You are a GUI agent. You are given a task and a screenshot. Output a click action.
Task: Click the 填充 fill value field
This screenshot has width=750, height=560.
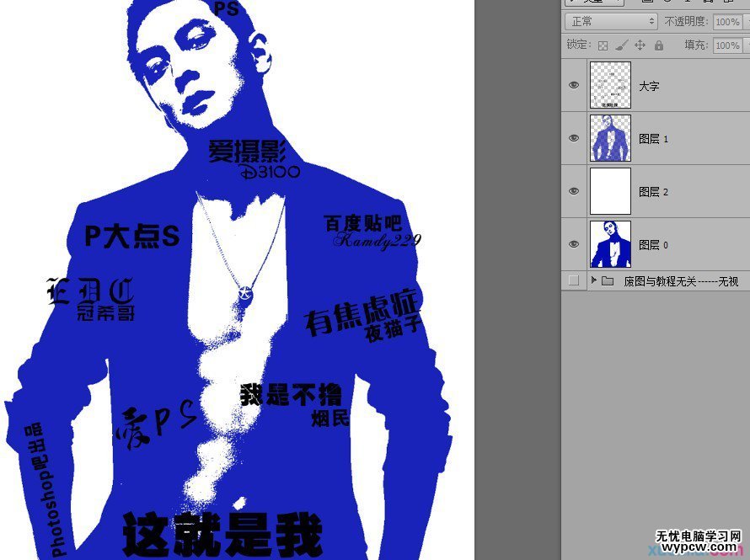pyautogui.click(x=728, y=45)
